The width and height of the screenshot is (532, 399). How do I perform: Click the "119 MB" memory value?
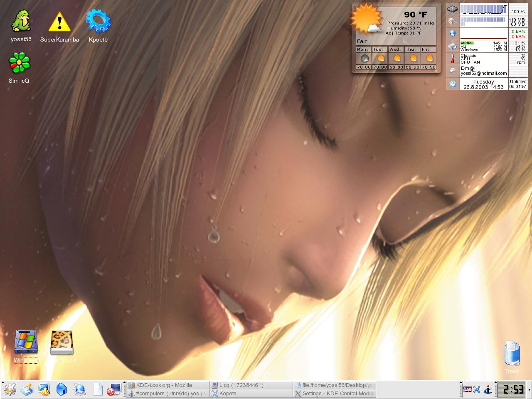coord(517,20)
